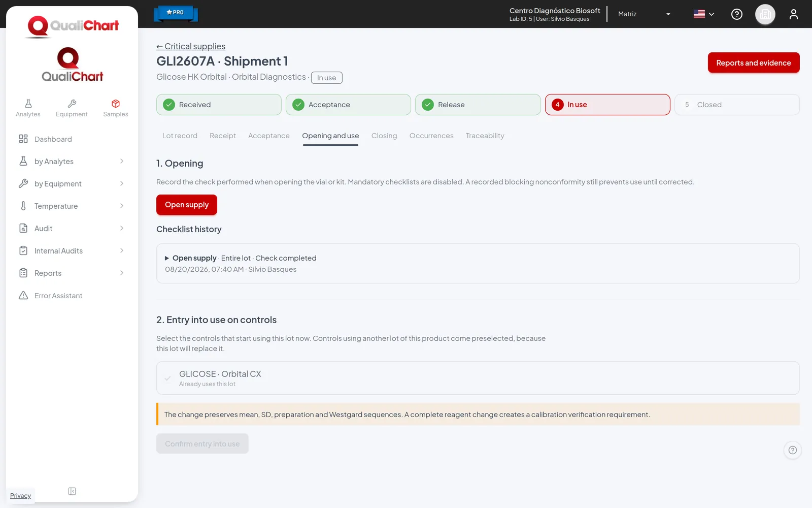812x508 pixels.
Task: Open the lab building avatar icon
Action: click(x=765, y=14)
